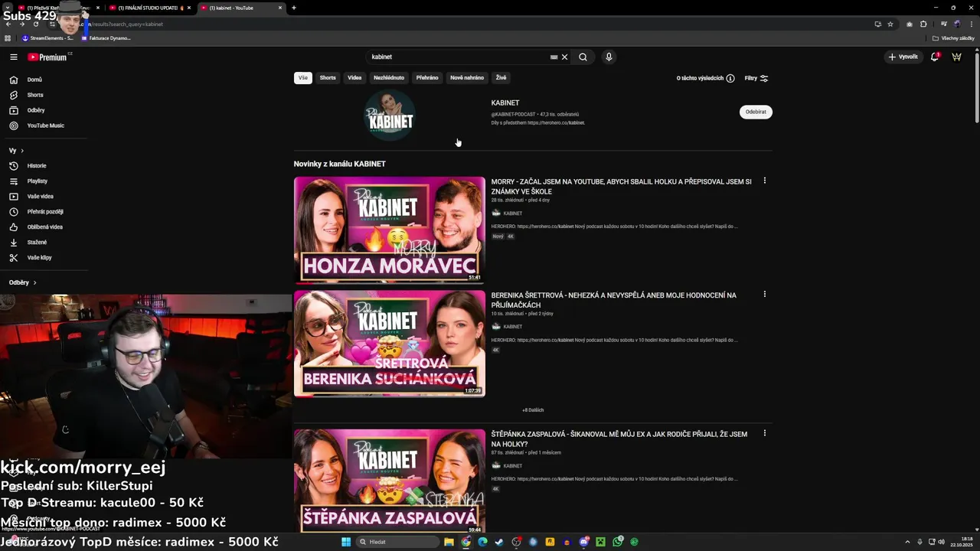Open Odběry in the left sidebar
The image size is (980, 551).
(x=36, y=110)
